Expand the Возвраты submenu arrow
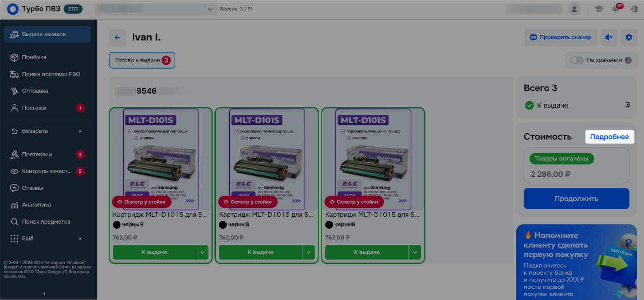Screen dimensions: 644x300 pyautogui.click(x=80, y=131)
